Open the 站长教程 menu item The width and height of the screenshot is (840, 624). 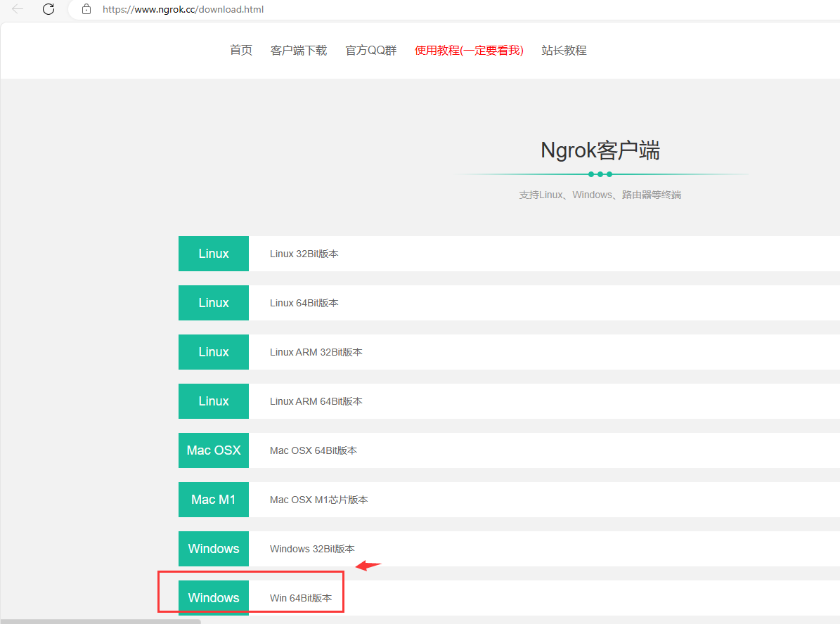point(564,51)
